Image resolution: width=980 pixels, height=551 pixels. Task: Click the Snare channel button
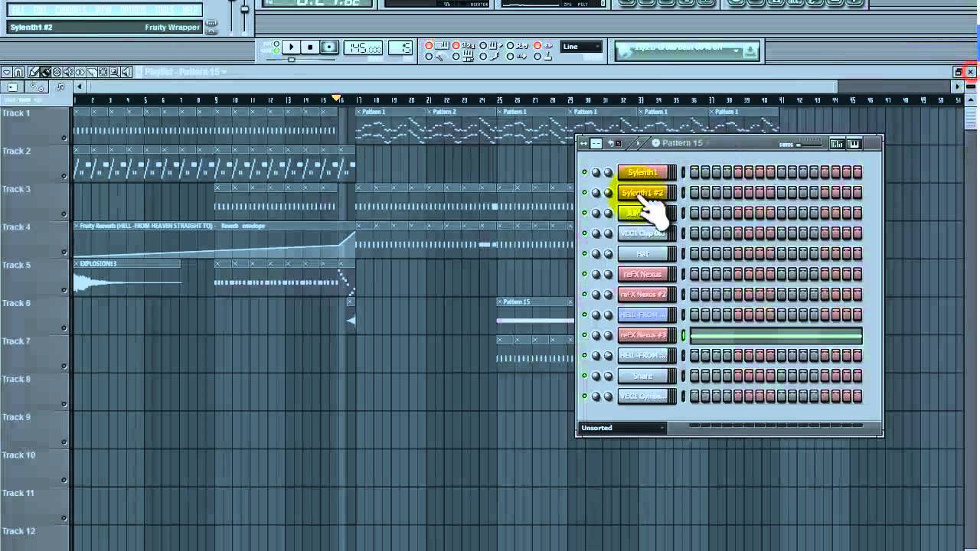coord(642,376)
